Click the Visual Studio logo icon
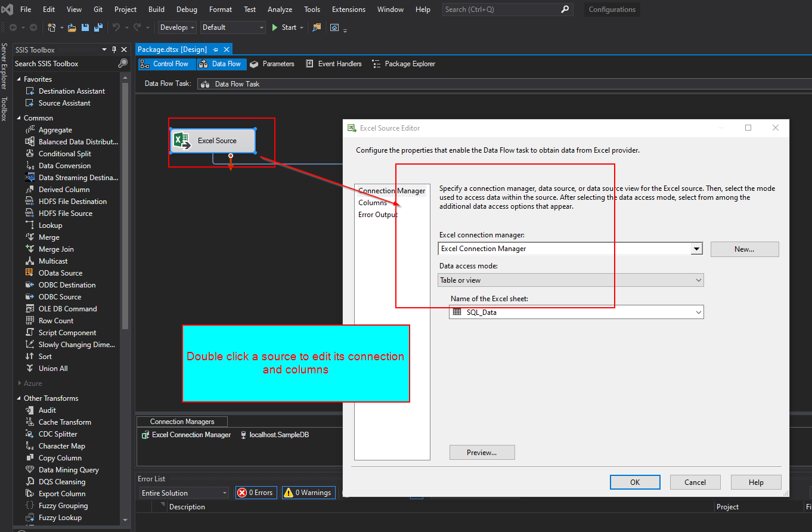 click(x=7, y=10)
